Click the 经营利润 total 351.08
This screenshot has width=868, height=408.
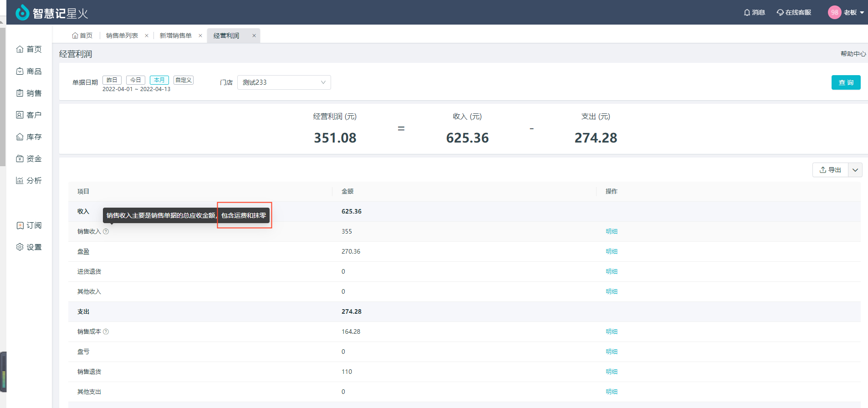(335, 138)
